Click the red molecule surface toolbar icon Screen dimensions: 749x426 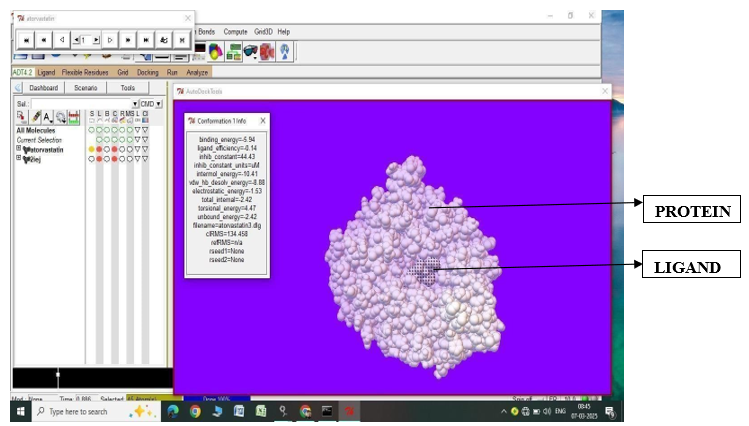[267, 51]
